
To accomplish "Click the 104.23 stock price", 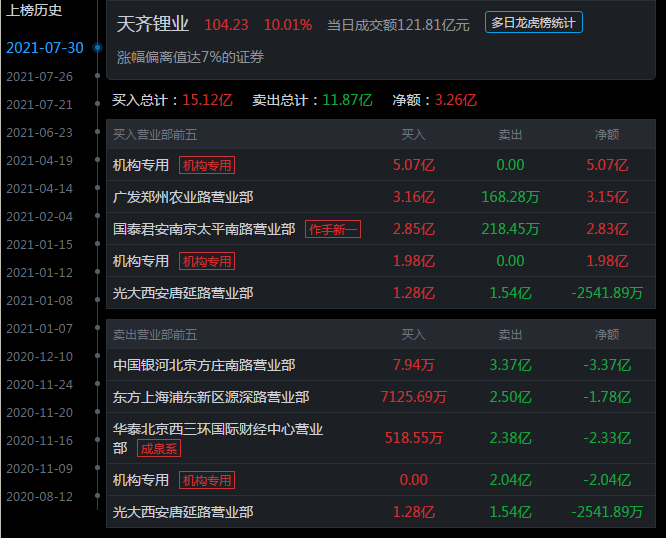I will 226,25.
